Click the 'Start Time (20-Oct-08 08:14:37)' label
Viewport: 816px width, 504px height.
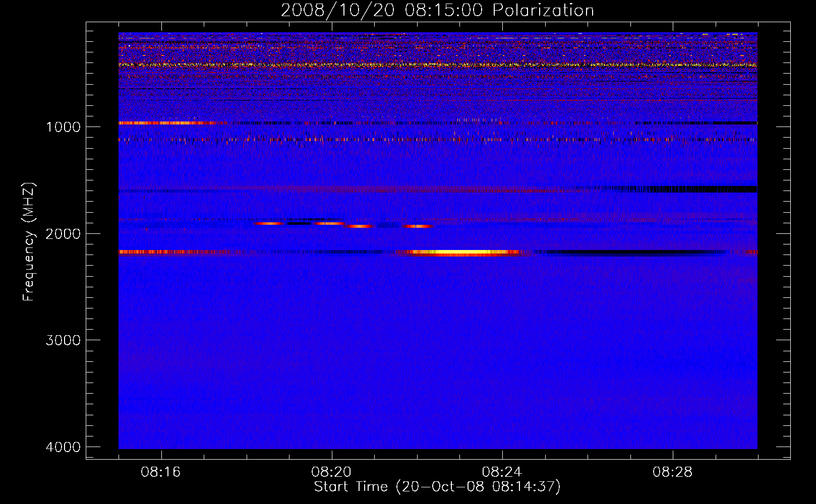(437, 487)
